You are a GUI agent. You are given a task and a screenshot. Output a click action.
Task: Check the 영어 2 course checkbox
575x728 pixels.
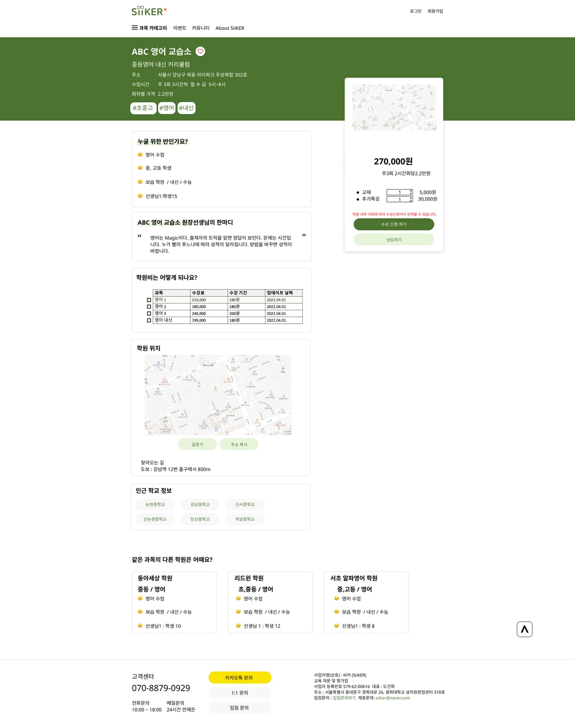(149, 307)
